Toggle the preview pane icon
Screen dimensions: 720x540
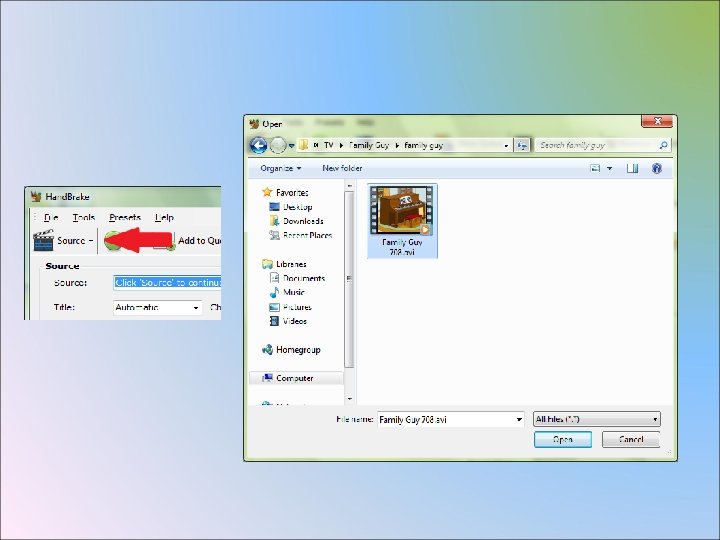(632, 169)
